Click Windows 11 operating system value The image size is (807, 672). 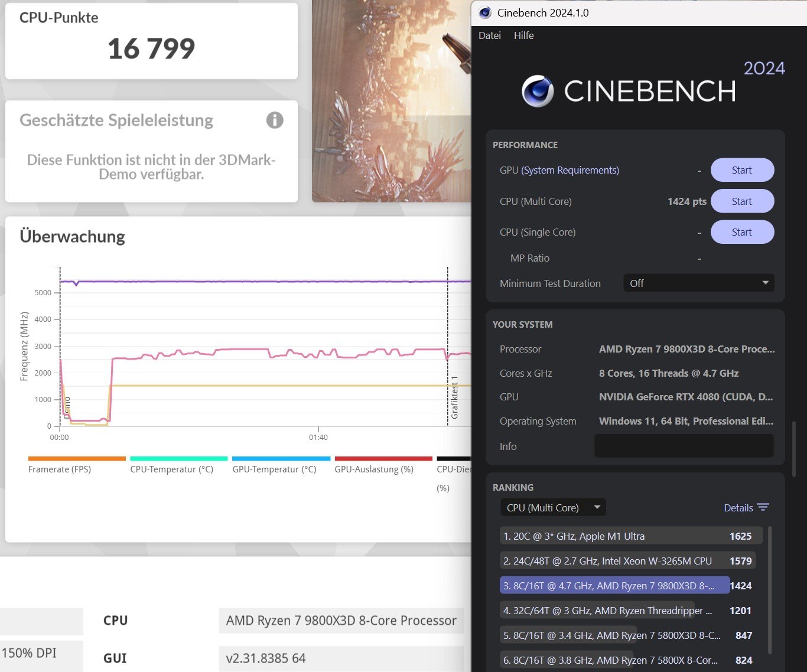[x=686, y=421]
